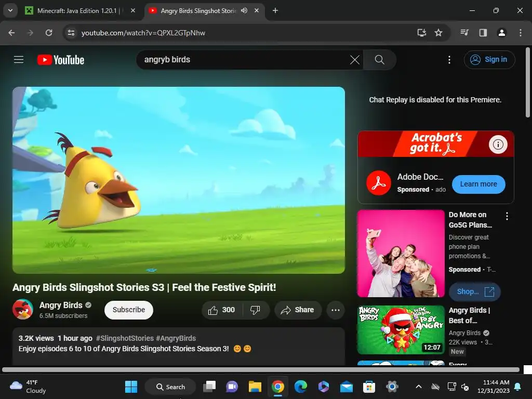Go to the YouTube home logo
532x399 pixels.
coord(61,60)
